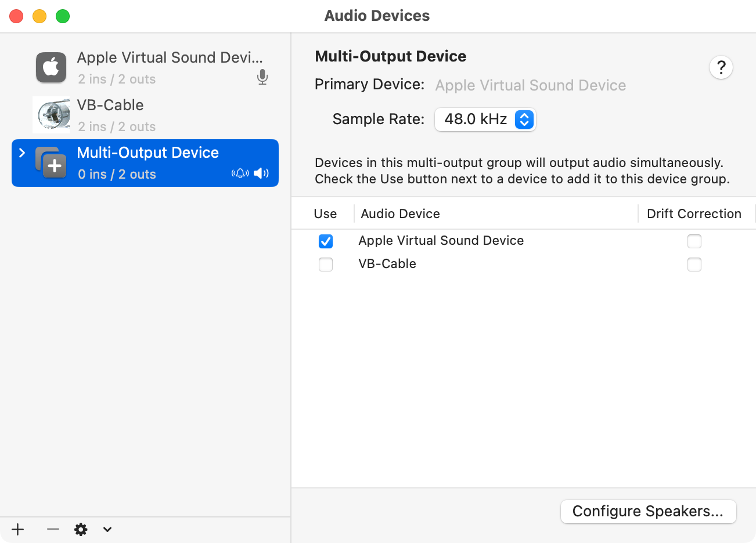
Task: Click the speaker output icon on Multi-Output Device
Action: [x=261, y=173]
